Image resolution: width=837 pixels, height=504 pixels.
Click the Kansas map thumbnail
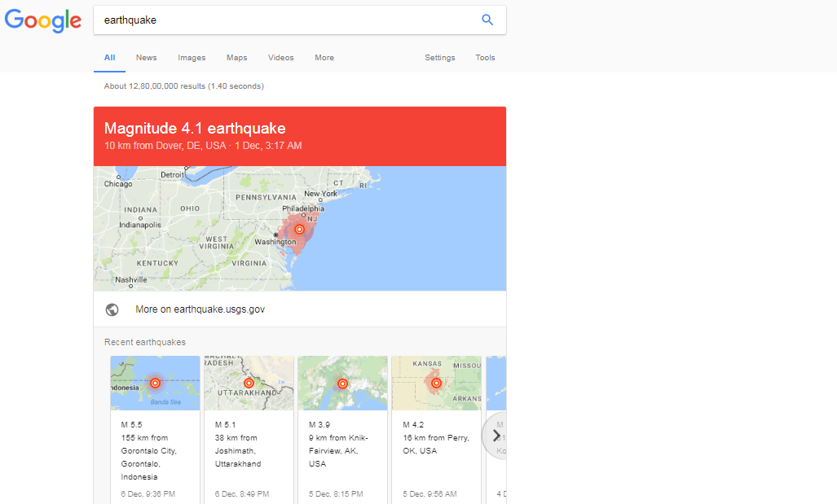click(x=437, y=383)
